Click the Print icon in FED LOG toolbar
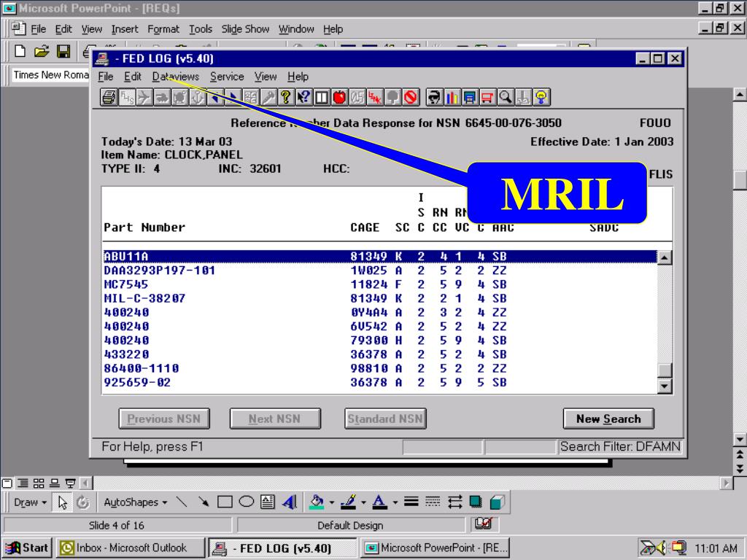 109,97
